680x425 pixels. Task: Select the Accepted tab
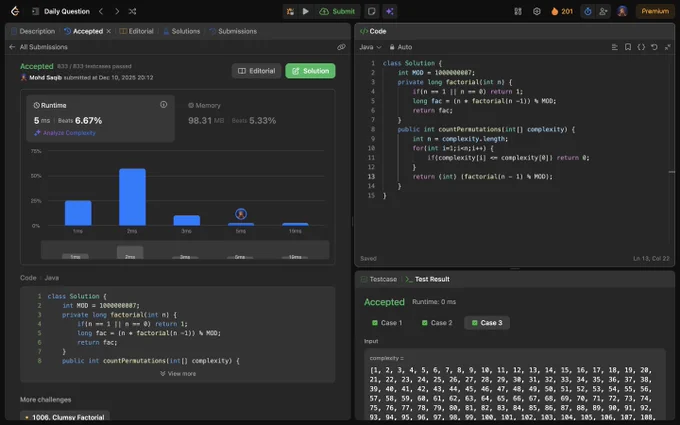point(83,31)
